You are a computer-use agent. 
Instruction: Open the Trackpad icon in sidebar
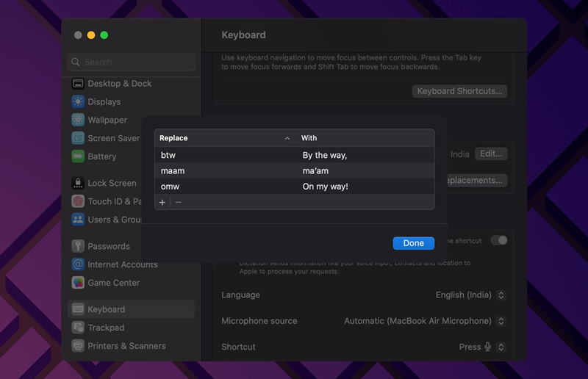[78, 328]
